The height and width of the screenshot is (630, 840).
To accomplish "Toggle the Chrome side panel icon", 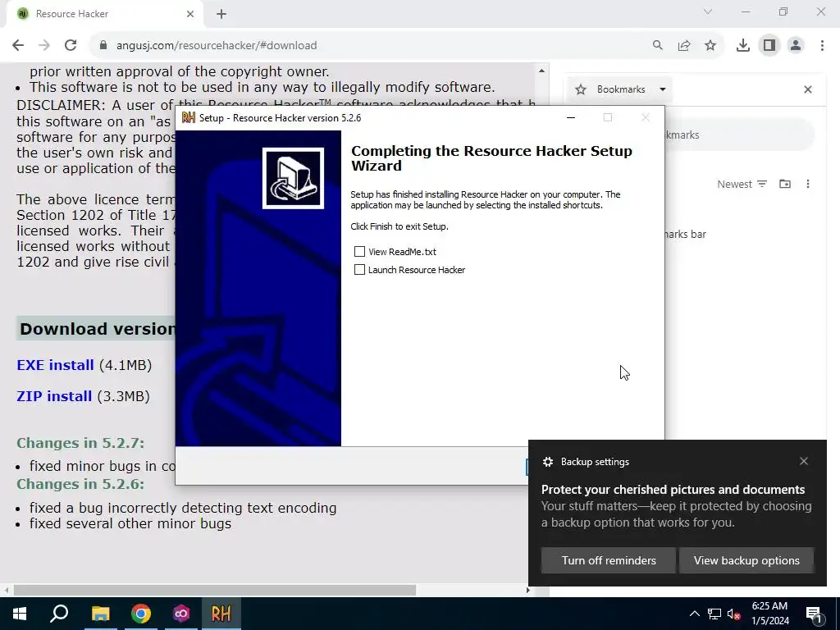I will pyautogui.click(x=769, y=46).
